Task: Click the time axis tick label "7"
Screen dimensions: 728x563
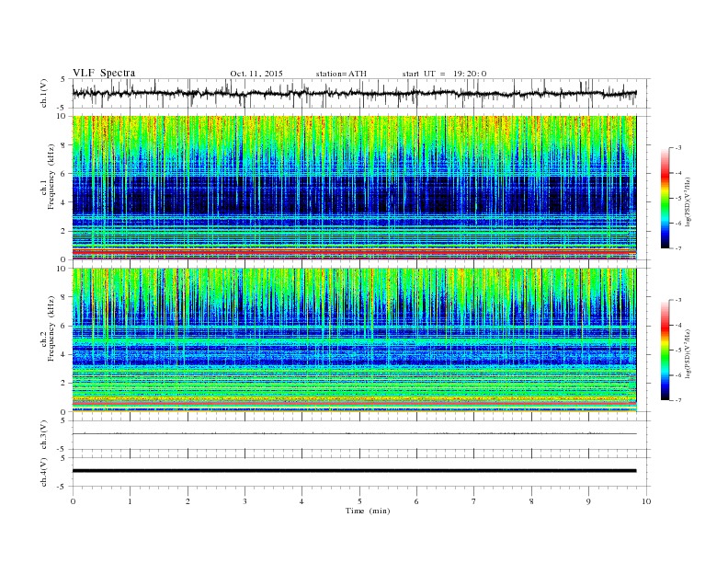Action: 474,501
